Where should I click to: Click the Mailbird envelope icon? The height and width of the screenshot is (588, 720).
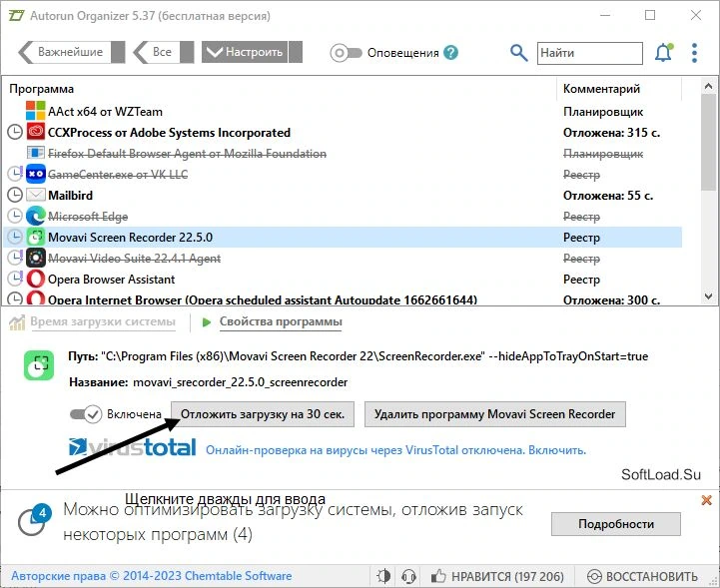35,195
